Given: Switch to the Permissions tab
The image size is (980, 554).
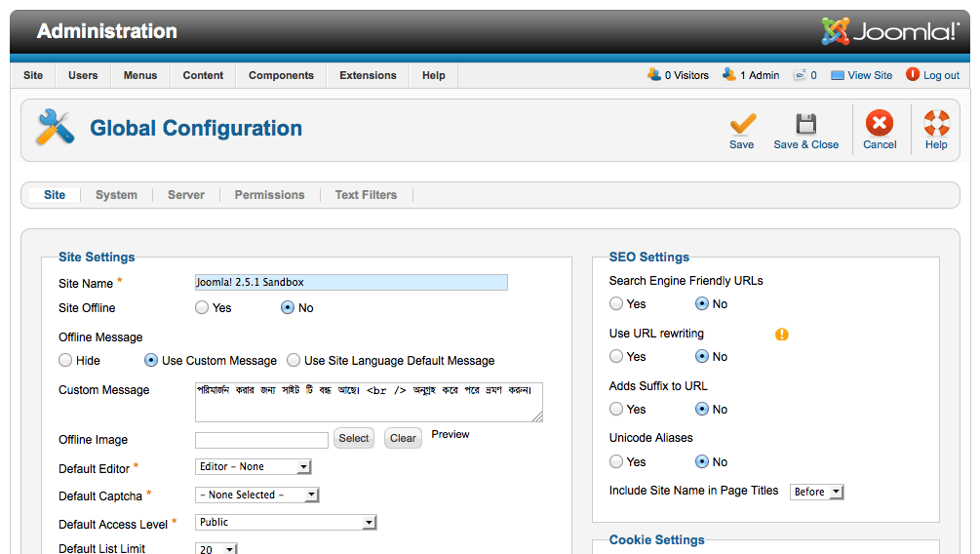Looking at the screenshot, I should 269,195.
